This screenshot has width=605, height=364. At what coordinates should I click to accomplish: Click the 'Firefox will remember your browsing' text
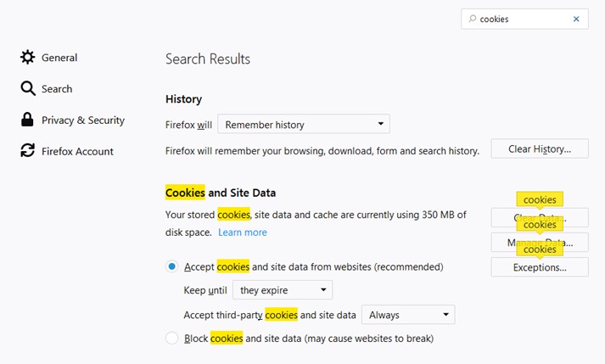322,151
